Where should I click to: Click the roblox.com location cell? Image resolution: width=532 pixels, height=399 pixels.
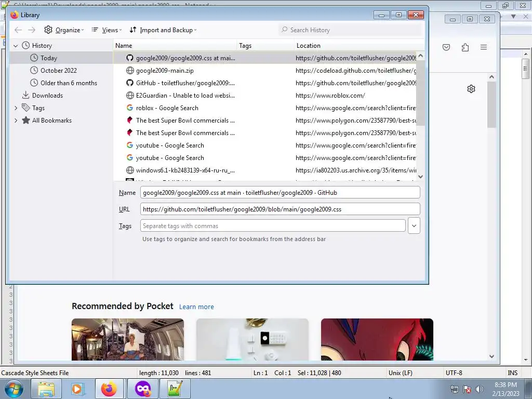pyautogui.click(x=330, y=96)
